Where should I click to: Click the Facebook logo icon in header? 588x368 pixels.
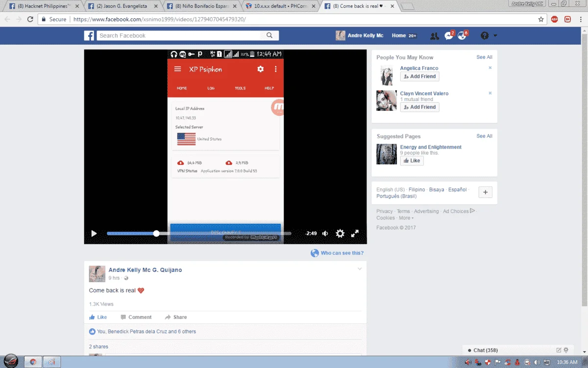(89, 36)
